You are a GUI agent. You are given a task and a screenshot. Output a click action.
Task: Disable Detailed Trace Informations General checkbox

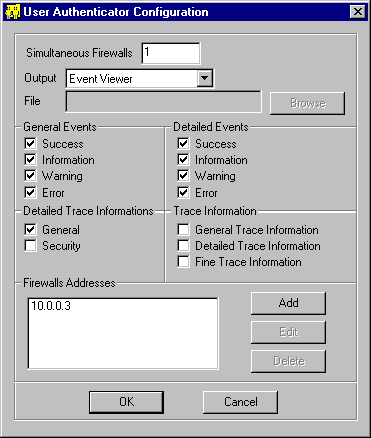(30, 229)
